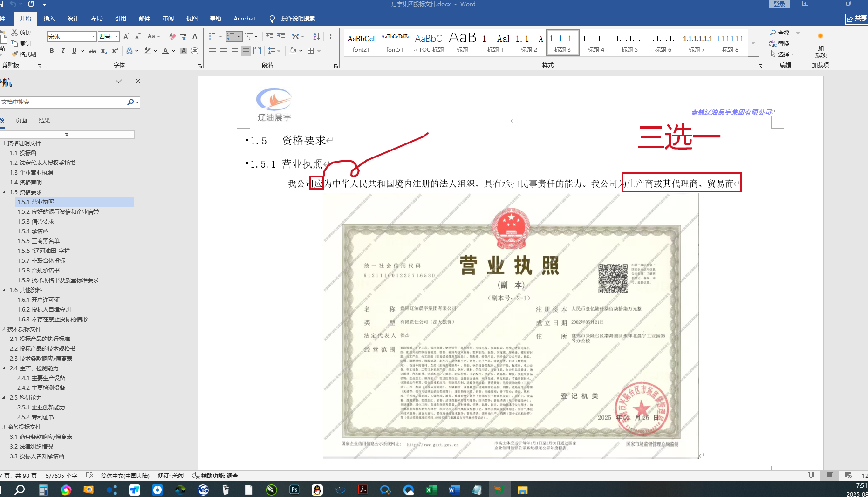Open Adobe Acrobat from the taskbar

tap(362, 490)
